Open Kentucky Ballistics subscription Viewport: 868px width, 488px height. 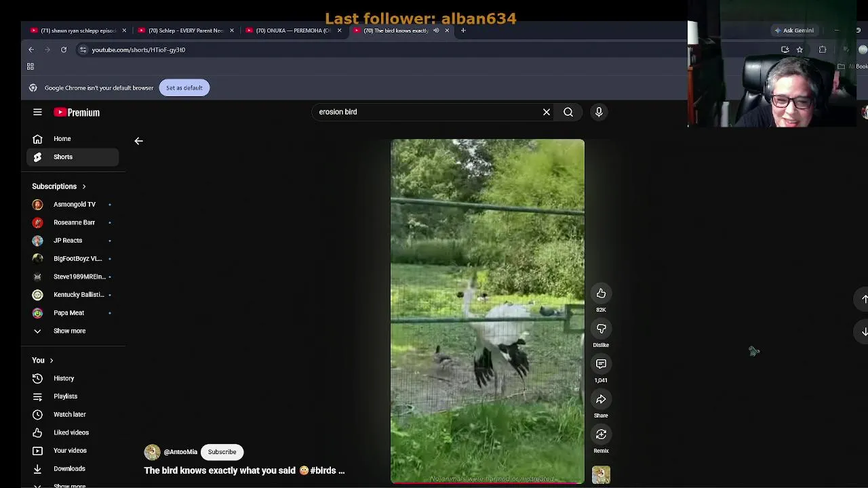click(x=73, y=295)
